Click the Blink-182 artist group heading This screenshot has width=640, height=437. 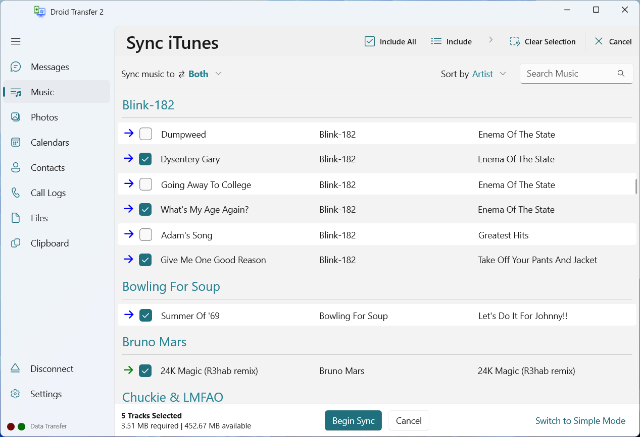pyautogui.click(x=148, y=105)
